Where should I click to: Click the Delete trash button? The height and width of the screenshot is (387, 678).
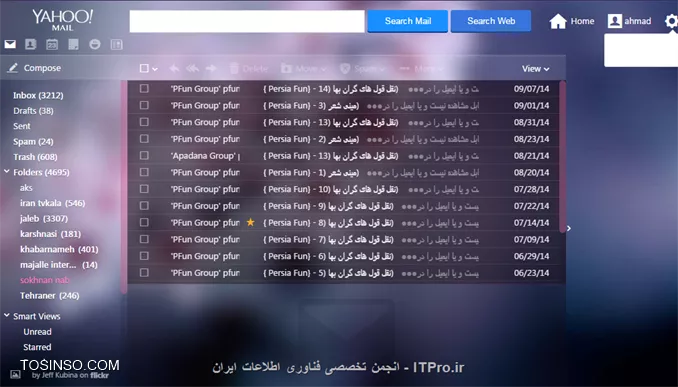249,68
